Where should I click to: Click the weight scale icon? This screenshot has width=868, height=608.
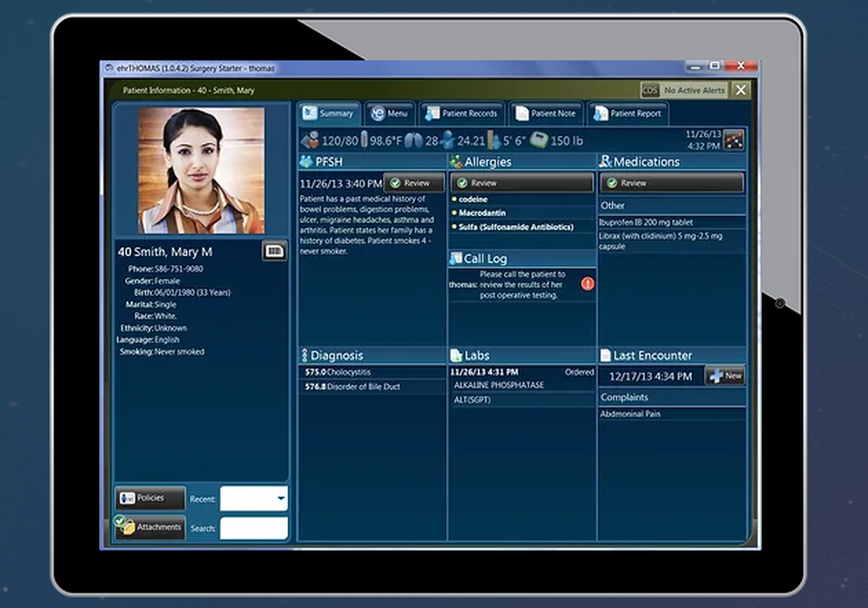click(538, 140)
